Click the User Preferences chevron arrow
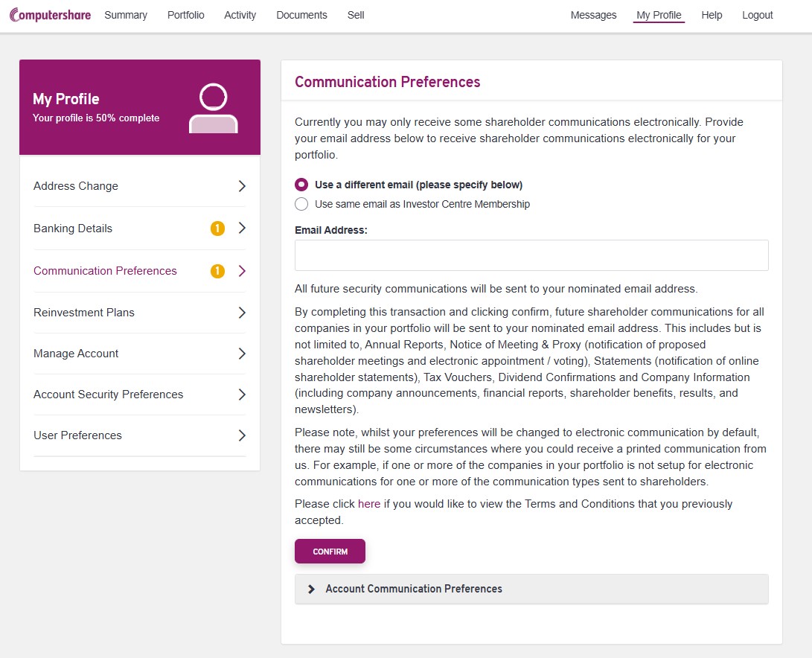Viewport: 812px width, 658px height. (x=242, y=435)
